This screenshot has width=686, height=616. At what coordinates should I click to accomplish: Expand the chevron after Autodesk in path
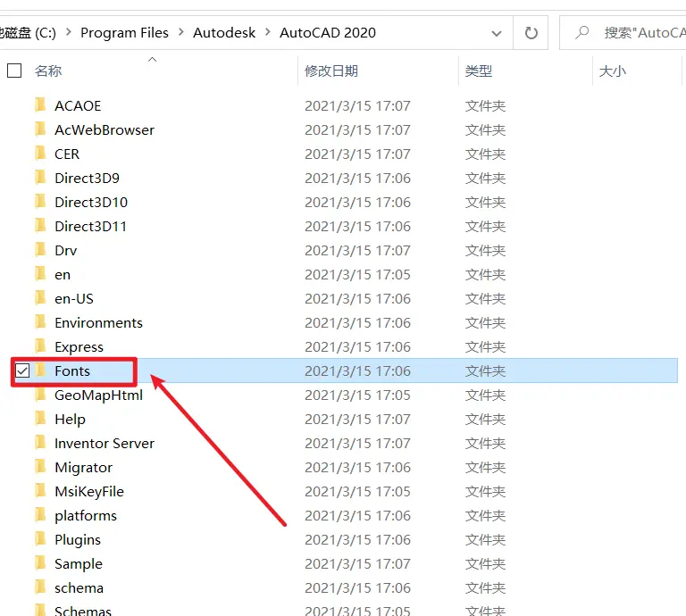point(268,32)
